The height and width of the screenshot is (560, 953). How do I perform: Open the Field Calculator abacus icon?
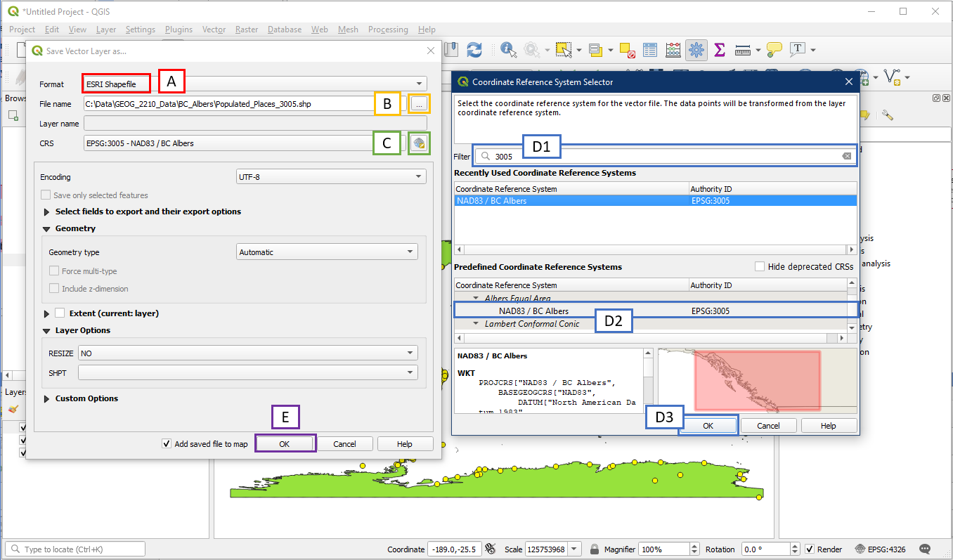[x=673, y=50]
